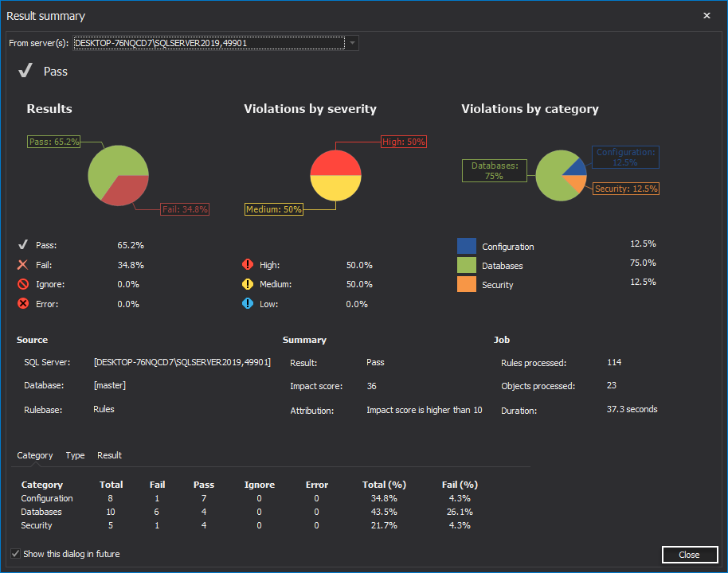Click the yellow Medium severity exclamation icon

(248, 284)
